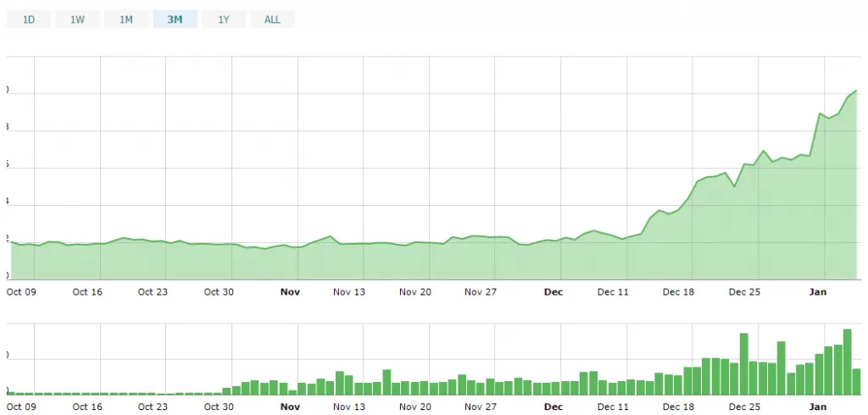Click the last volume bar on the far right
This screenshot has width=868, height=415.
856,382
